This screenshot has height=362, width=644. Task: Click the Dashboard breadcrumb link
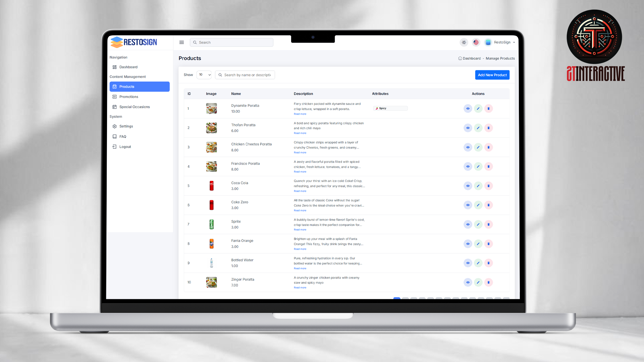point(471,58)
